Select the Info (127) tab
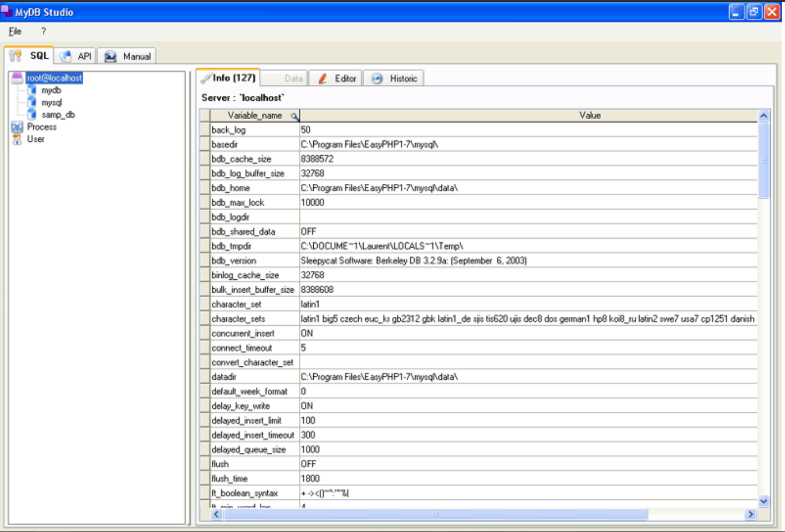Image resolution: width=785 pixels, height=532 pixels. (228, 78)
